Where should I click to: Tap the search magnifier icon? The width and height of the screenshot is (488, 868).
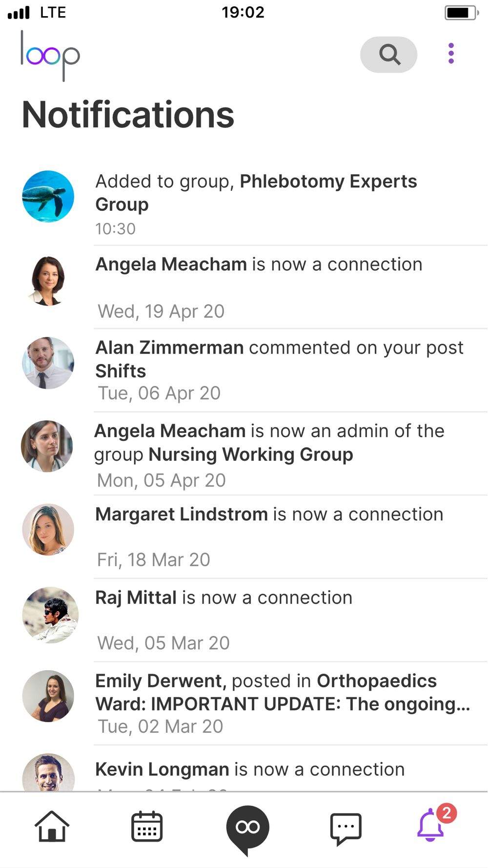pos(389,55)
